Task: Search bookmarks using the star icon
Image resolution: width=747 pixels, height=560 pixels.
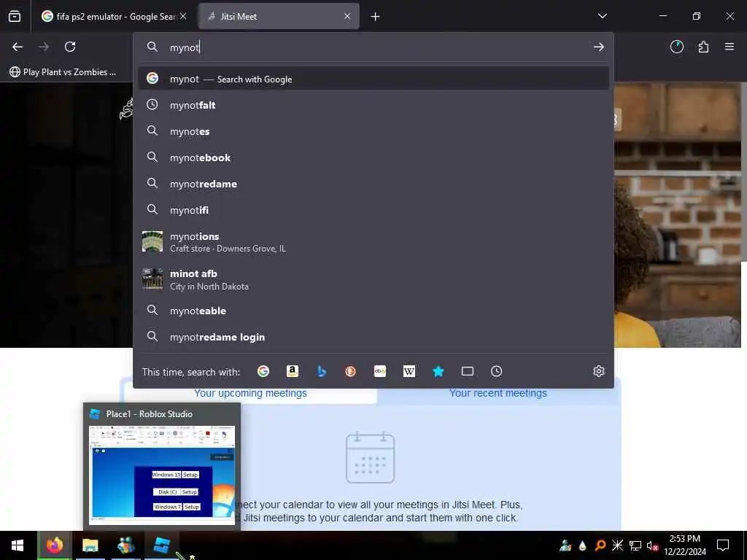Action: (438, 371)
